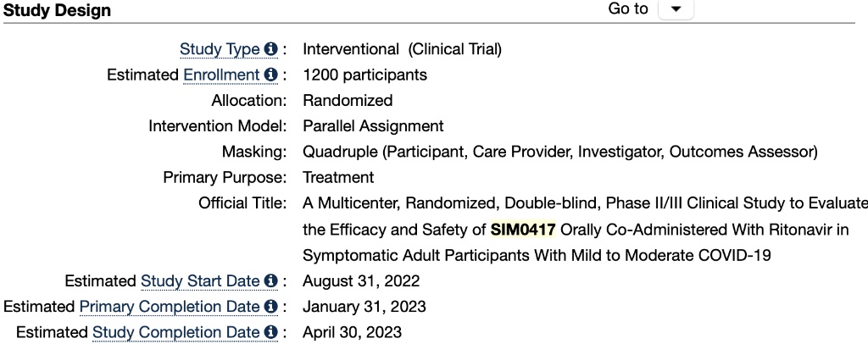Open the Primary Completion Date link
The width and height of the screenshot is (868, 344).
[x=170, y=306]
